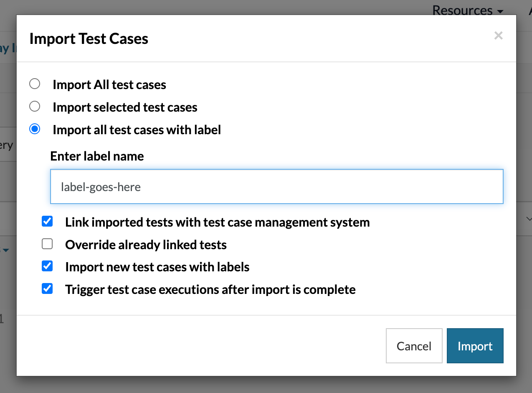The image size is (532, 393).
Task: Disable the Trigger test case executions checkbox box
Action: pyautogui.click(x=47, y=289)
